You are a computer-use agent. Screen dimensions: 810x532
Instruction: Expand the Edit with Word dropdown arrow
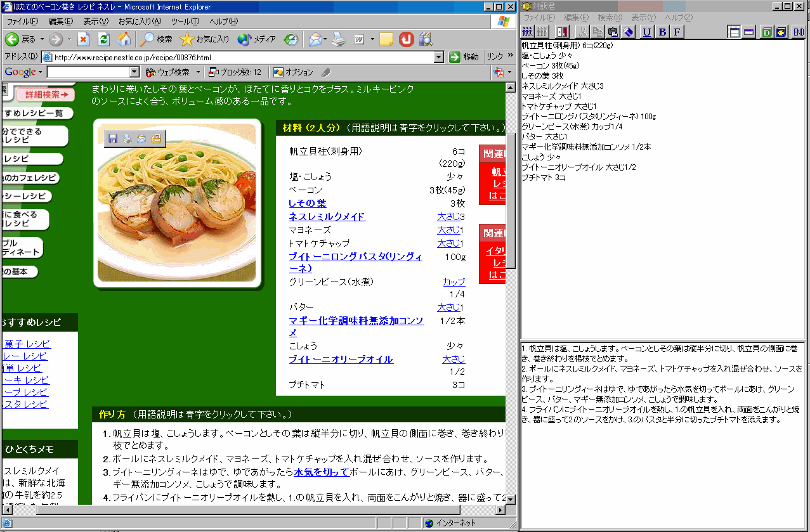coord(372,39)
